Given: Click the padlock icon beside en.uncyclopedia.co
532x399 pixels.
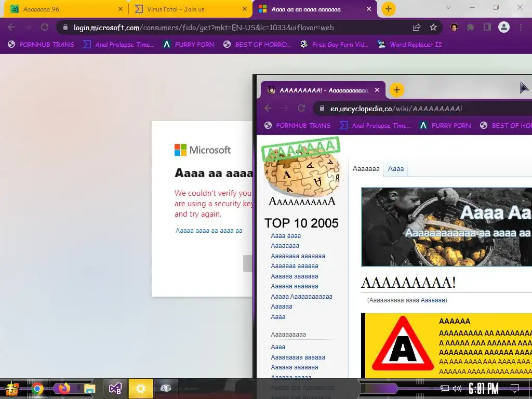Looking at the screenshot, I should (322, 108).
